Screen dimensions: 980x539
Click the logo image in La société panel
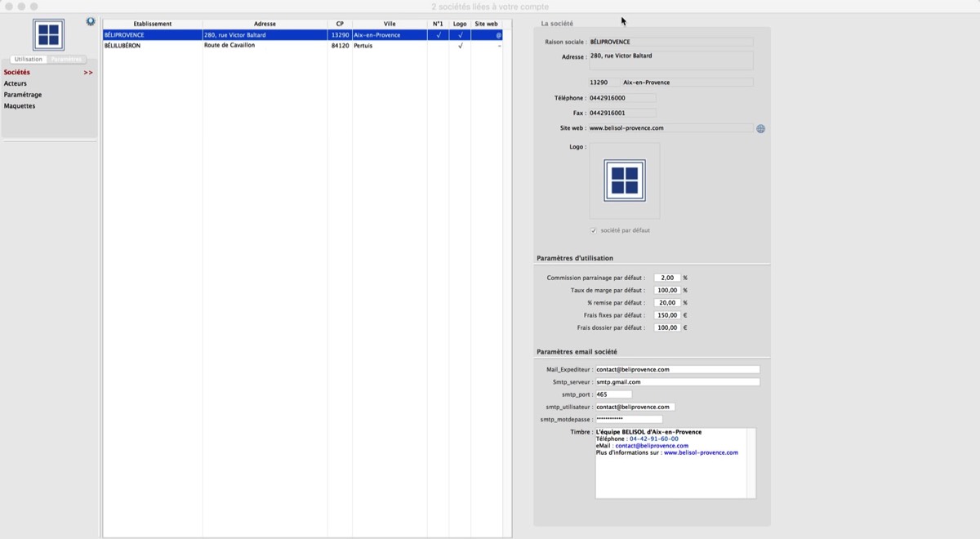[x=625, y=180]
